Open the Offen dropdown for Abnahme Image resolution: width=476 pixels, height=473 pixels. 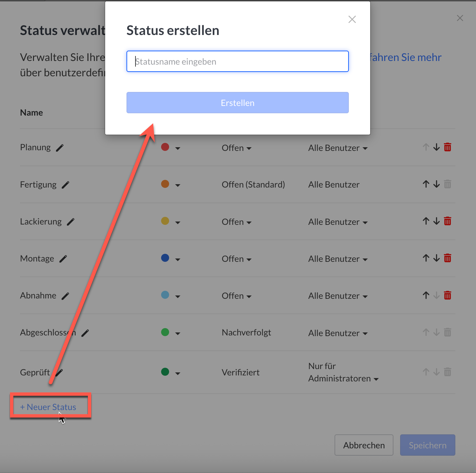(x=237, y=296)
